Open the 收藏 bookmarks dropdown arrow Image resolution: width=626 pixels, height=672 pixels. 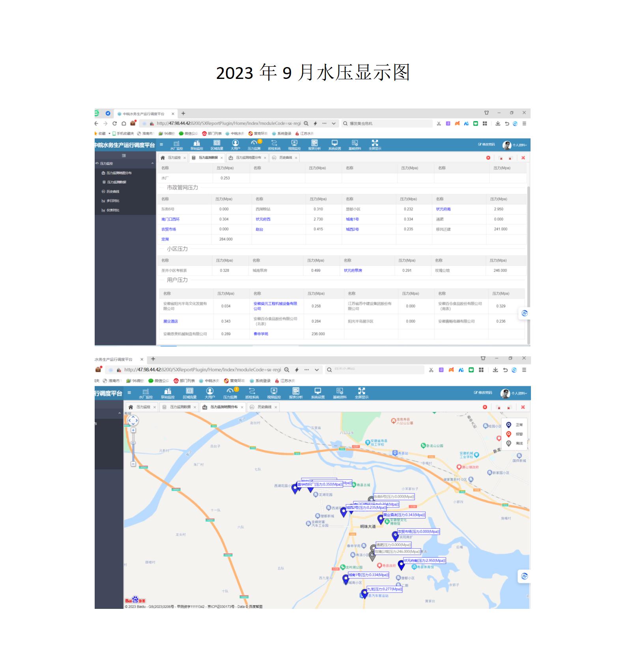[x=110, y=133]
